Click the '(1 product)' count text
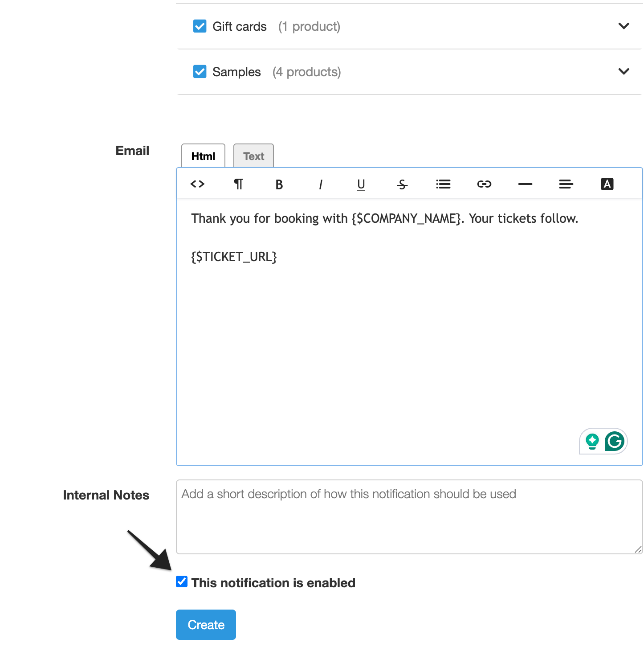The width and height of the screenshot is (644, 647). [309, 27]
